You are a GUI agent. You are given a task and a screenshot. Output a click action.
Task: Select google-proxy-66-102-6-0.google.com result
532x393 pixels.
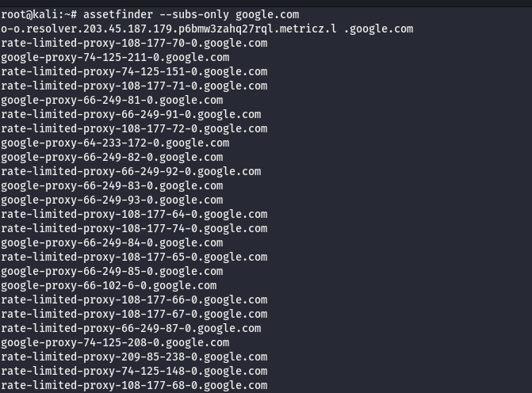click(109, 285)
